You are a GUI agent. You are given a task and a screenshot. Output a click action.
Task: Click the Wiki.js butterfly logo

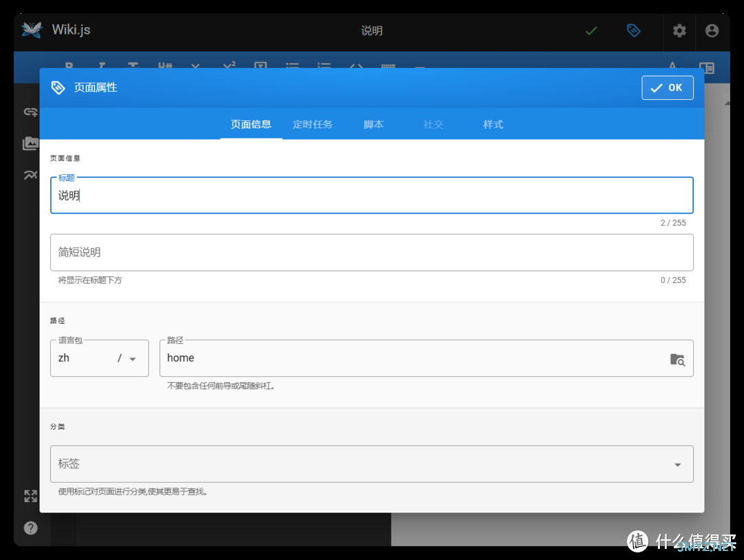click(x=32, y=30)
